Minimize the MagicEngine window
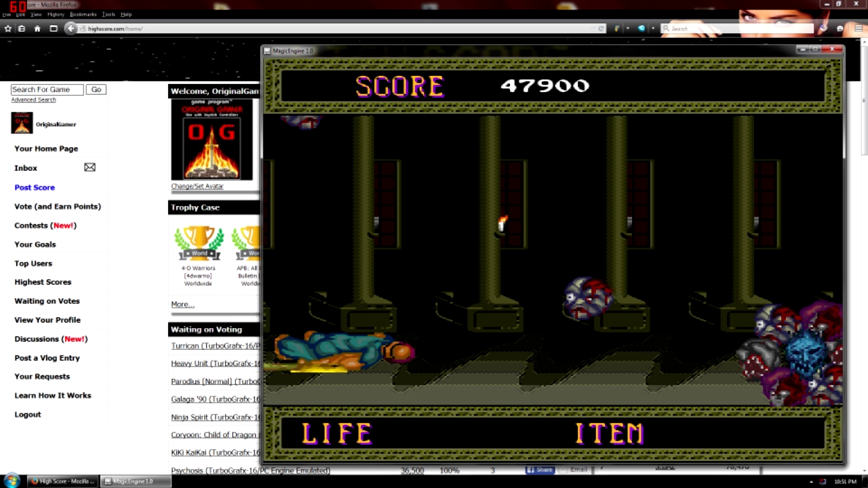Screen dimensions: 868x488 [x=803, y=49]
